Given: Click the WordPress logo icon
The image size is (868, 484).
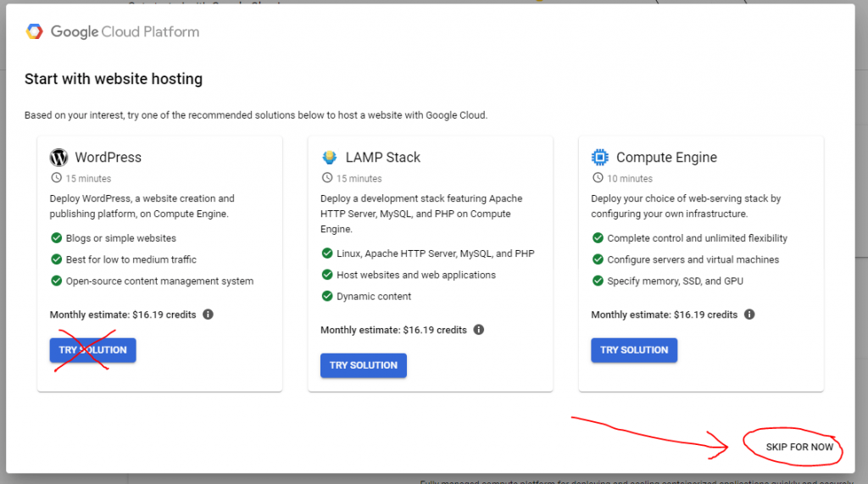Looking at the screenshot, I should [x=58, y=158].
